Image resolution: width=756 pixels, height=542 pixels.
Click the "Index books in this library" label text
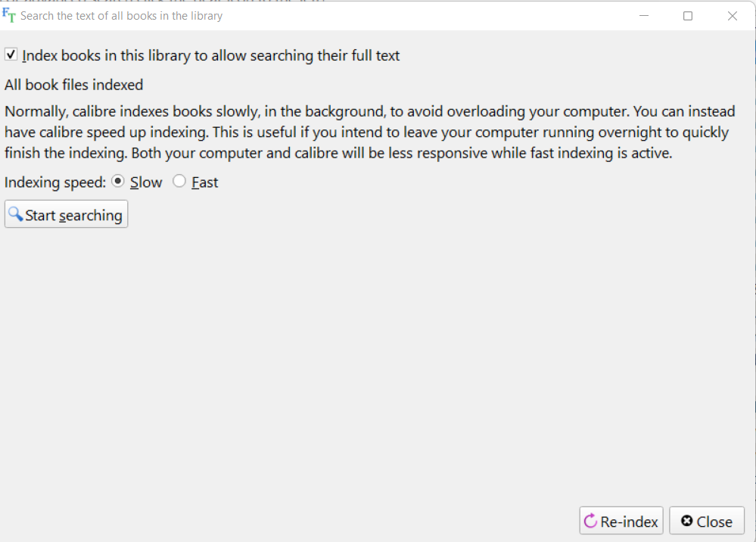(211, 55)
